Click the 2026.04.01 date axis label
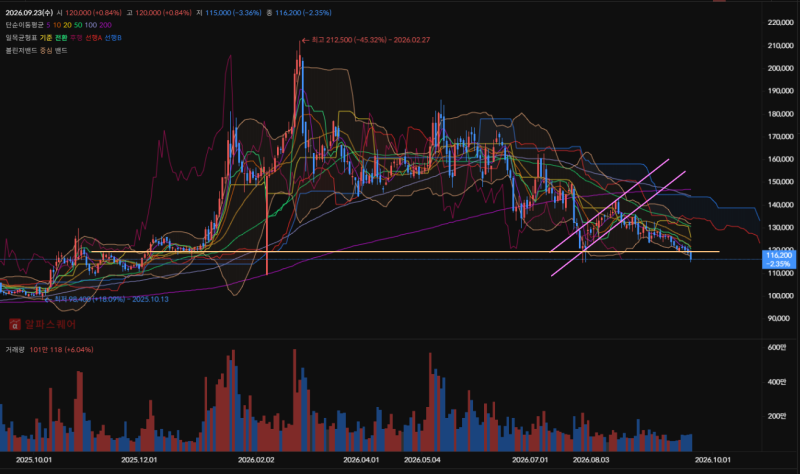 click(361, 460)
